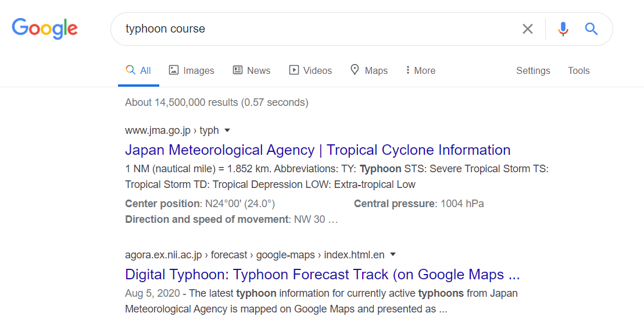The height and width of the screenshot is (327, 644).
Task: Open the More options menu
Action: [421, 70]
